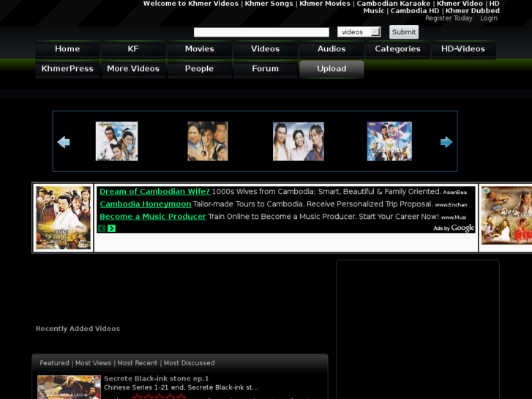Screen dimensions: 532x399
Task: Open the Secrete Black-ink stone video thumbnail
Action: [x=69, y=387]
